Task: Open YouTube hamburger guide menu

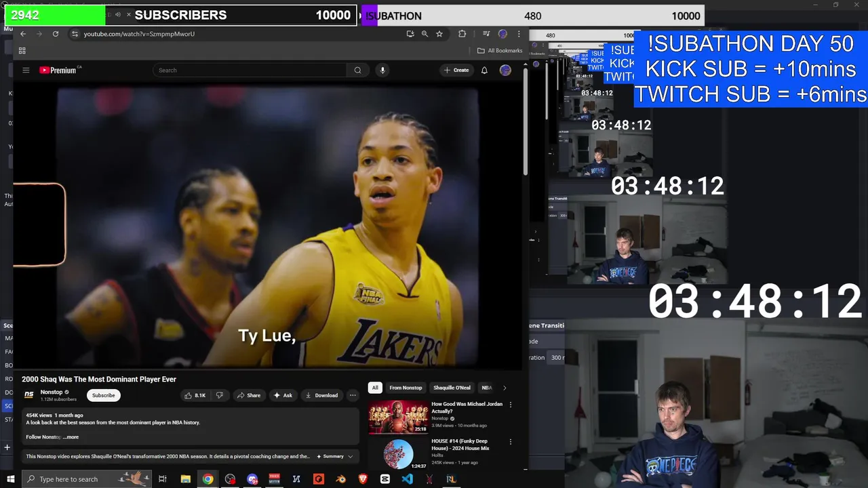Action: point(26,70)
